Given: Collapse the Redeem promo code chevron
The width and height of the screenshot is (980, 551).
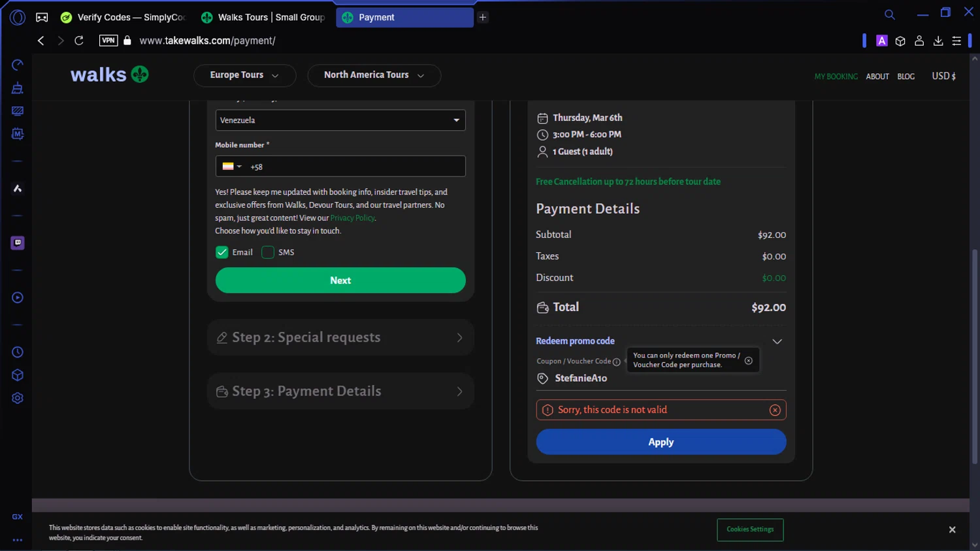Looking at the screenshot, I should click(x=777, y=341).
